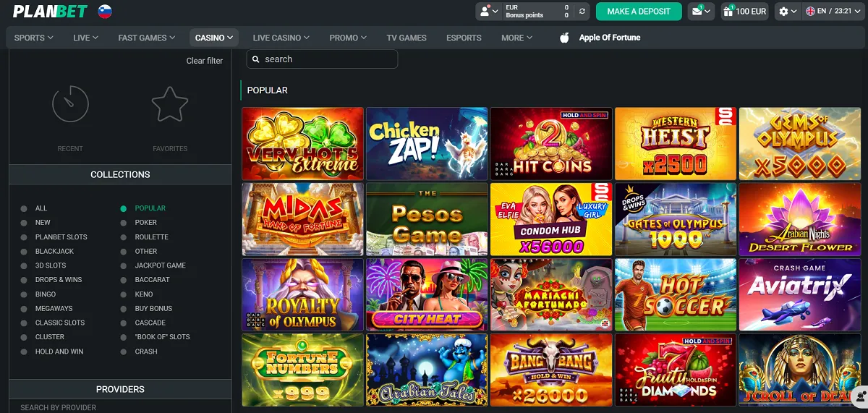Open the ESPORTS tab
Screen dimensions: 868x413
[x=464, y=38]
